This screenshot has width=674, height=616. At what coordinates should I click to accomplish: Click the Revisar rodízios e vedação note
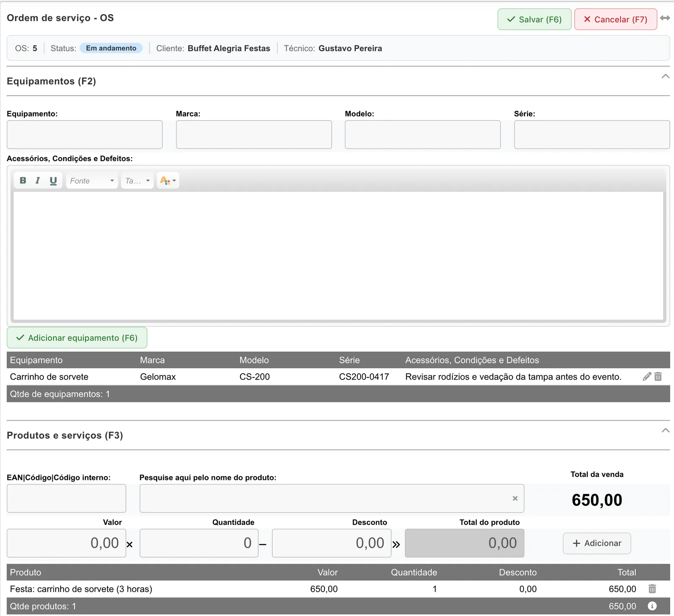click(x=513, y=377)
